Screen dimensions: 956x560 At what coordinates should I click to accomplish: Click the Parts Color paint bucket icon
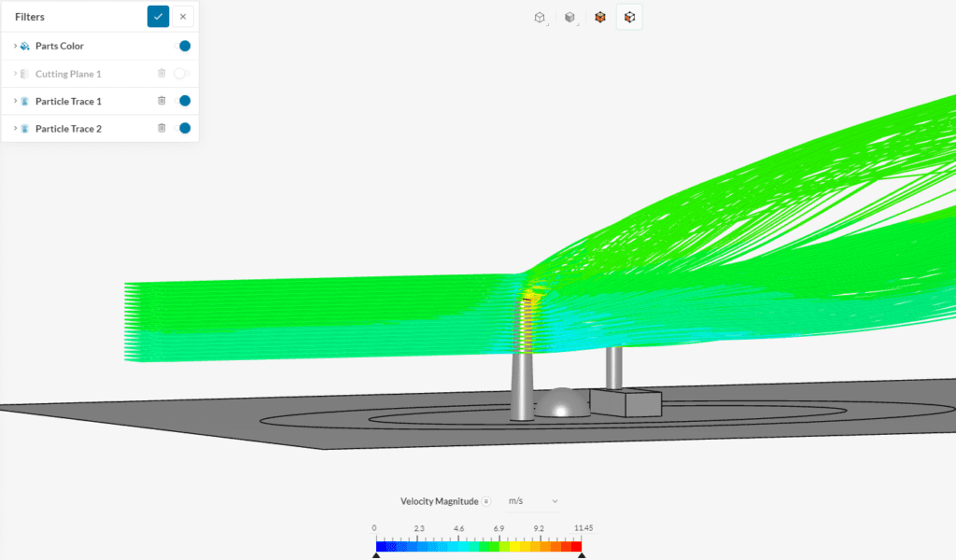24,45
